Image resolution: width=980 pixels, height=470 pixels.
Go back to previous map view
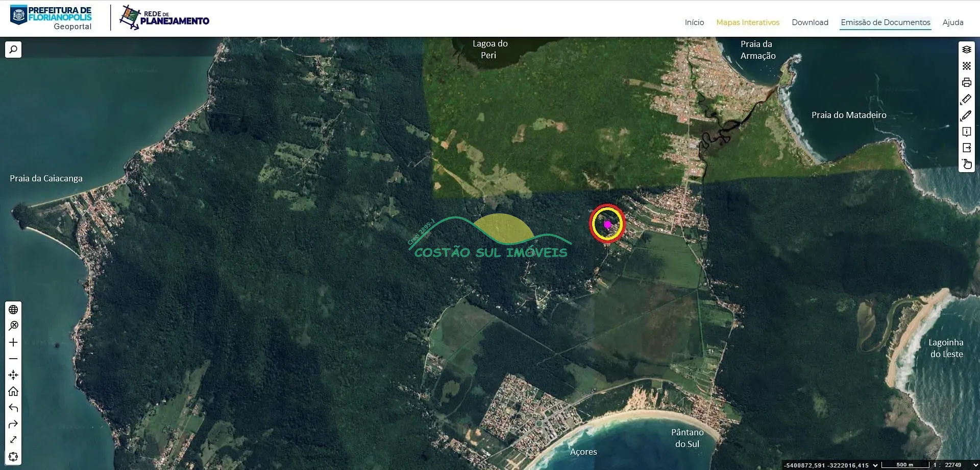(13, 408)
